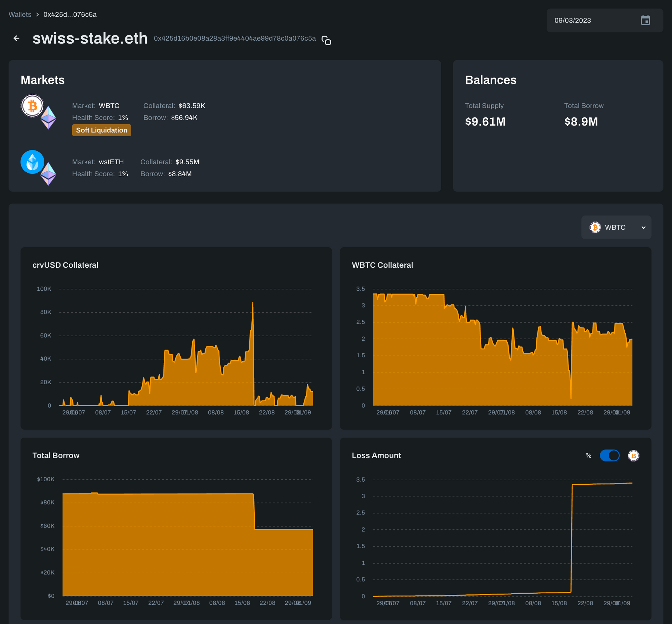672x624 pixels.
Task: Click the Balances heading
Action: pos(491,80)
